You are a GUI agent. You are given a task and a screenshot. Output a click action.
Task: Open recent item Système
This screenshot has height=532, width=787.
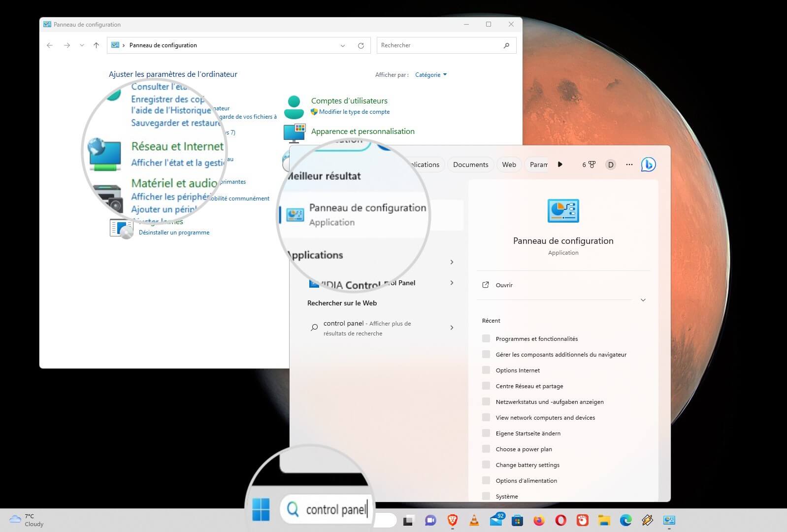[x=507, y=497]
